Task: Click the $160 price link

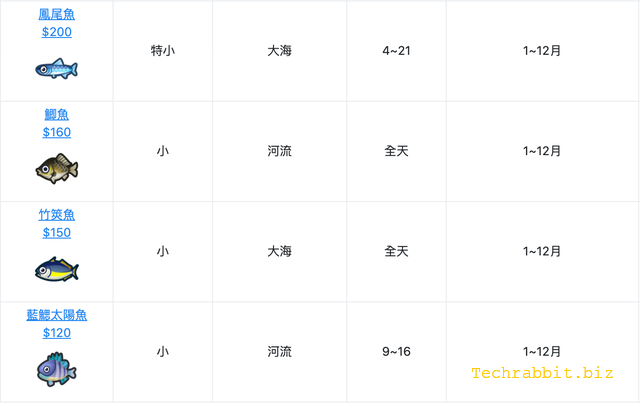Action: (x=56, y=132)
